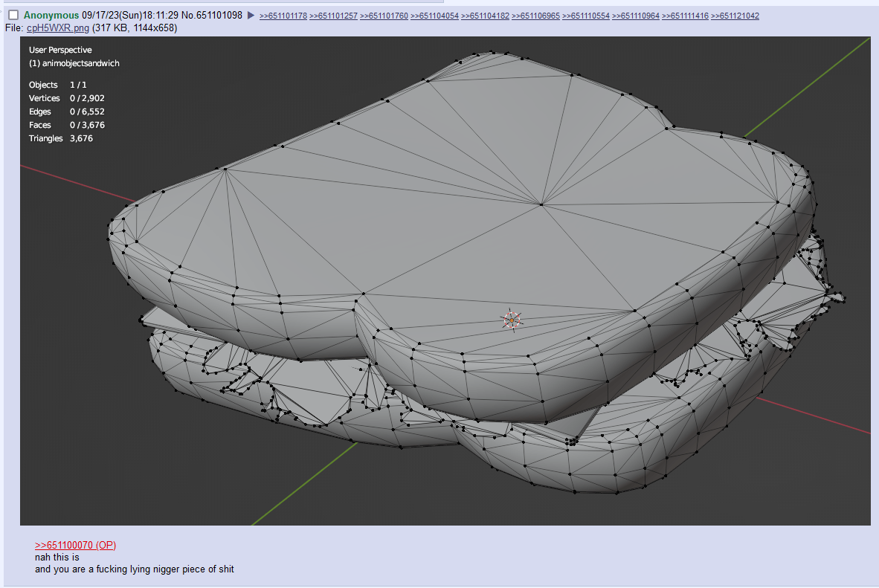Viewport: 879px width, 588px height.
Task: Follow the quote link >>651100070 (OP)
Action: click(x=75, y=546)
